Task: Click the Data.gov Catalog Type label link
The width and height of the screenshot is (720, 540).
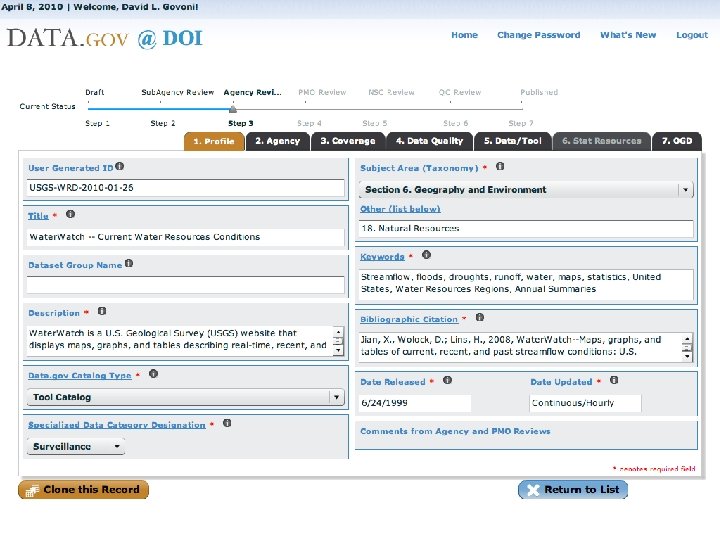Action: pyautogui.click(x=80, y=376)
